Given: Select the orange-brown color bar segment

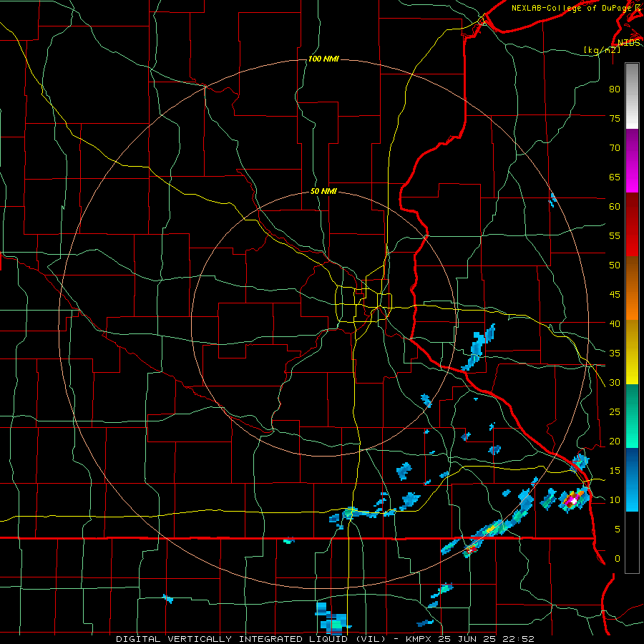Looking at the screenshot, I should (632, 288).
